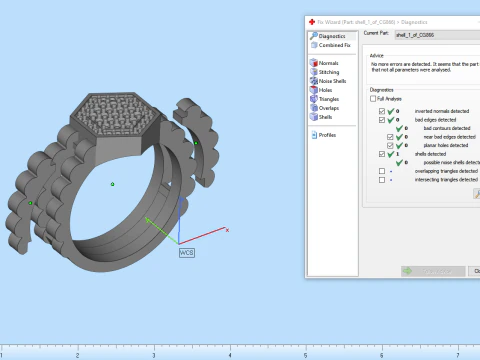The width and height of the screenshot is (480, 360).
Task: Select the Combined Fix icon
Action: point(314,45)
